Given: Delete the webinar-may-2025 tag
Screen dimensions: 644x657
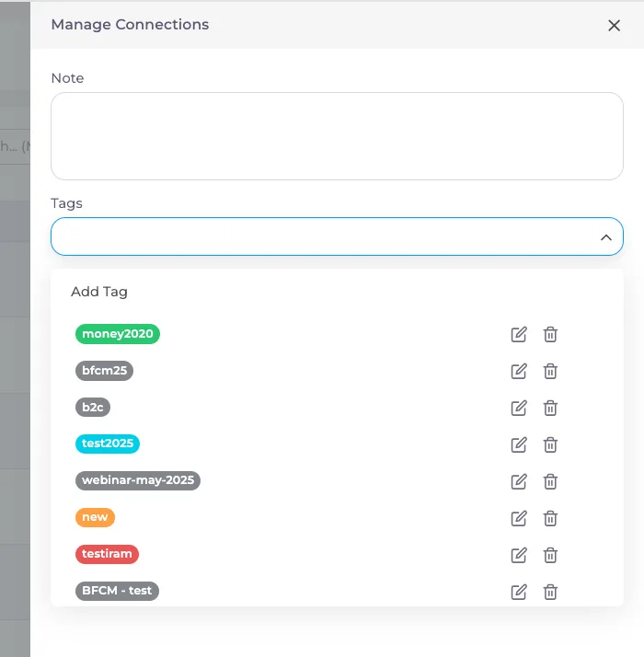Looking at the screenshot, I should point(550,481).
